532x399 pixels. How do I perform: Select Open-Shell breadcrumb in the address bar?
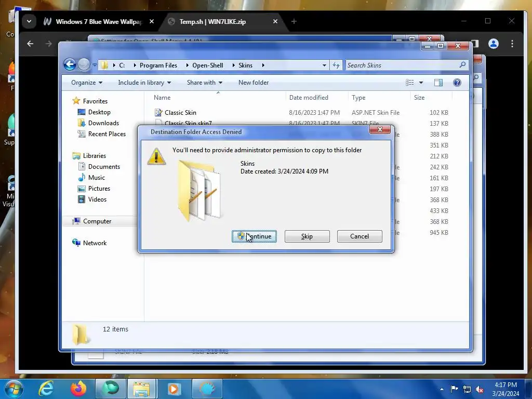point(208,65)
